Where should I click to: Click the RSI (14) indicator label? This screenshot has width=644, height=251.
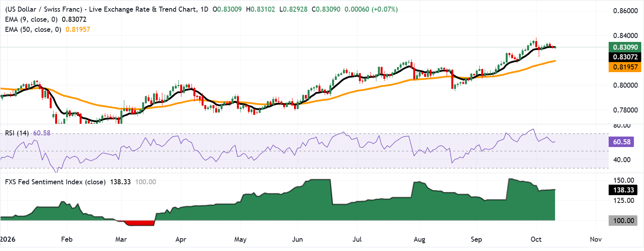coord(17,133)
